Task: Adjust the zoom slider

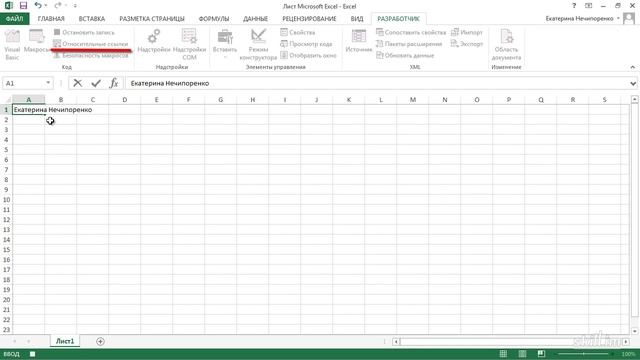Action: coord(584,354)
